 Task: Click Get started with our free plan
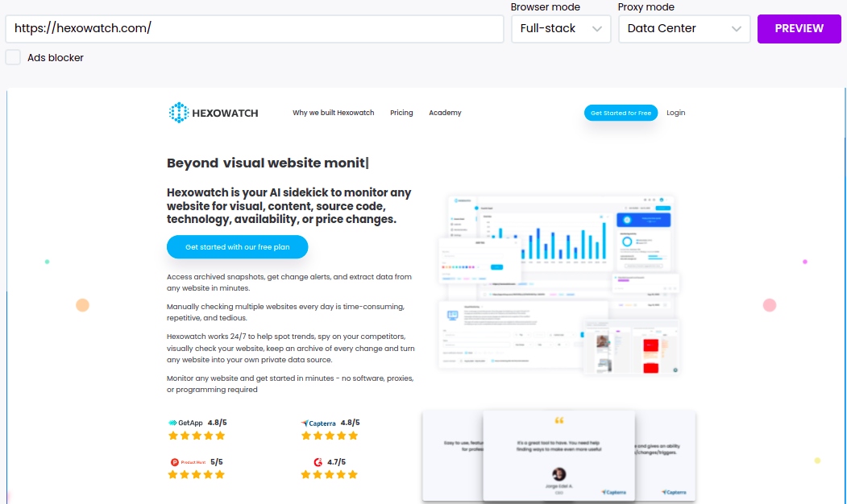tap(237, 247)
